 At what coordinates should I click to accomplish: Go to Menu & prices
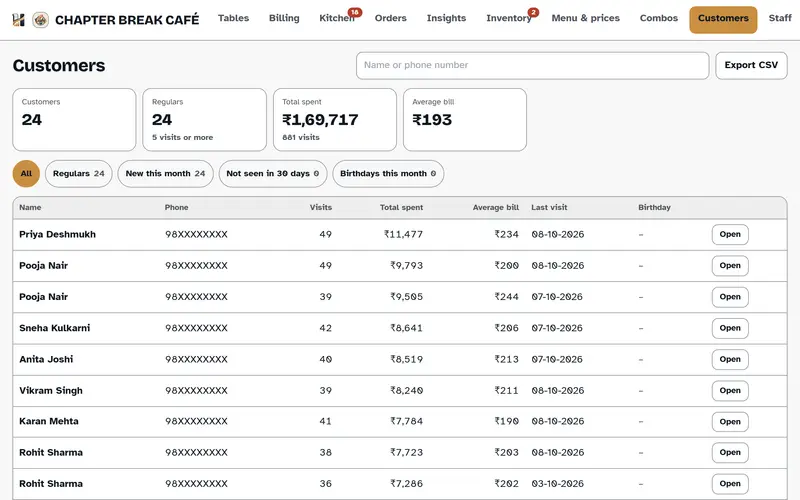click(x=586, y=18)
